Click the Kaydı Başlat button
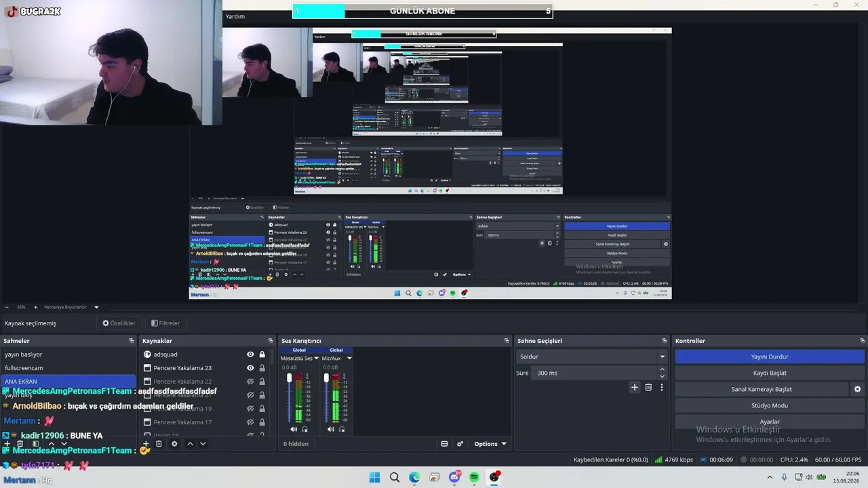 click(x=770, y=373)
